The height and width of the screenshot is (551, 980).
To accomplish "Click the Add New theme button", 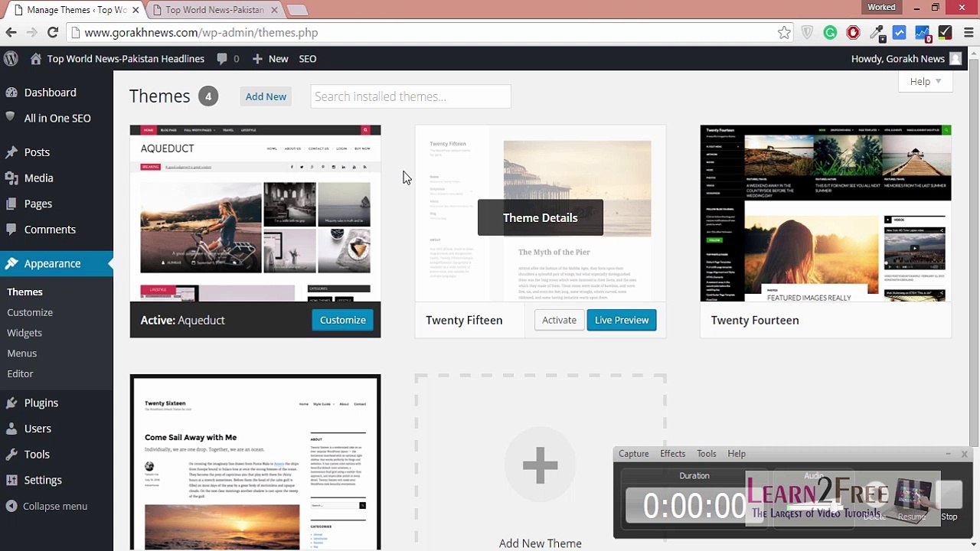I will point(266,96).
